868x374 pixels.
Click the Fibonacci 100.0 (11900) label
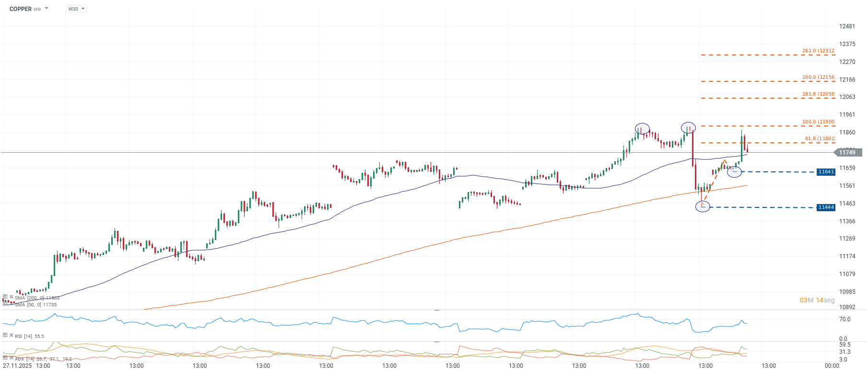(x=818, y=121)
